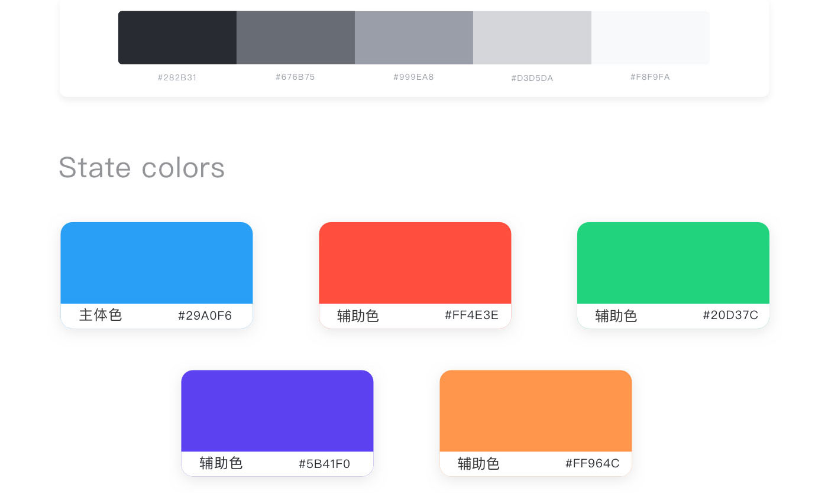Click the State colors heading
The width and height of the screenshot is (828, 504).
point(142,168)
